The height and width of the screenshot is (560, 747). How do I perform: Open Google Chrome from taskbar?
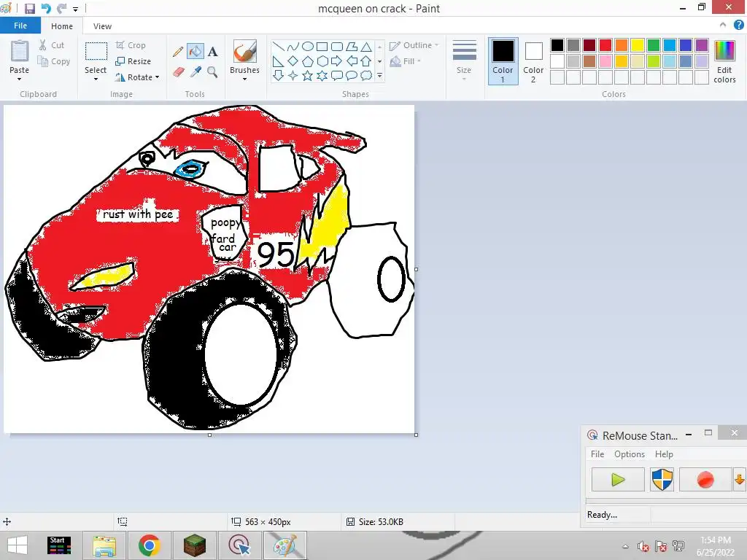149,545
